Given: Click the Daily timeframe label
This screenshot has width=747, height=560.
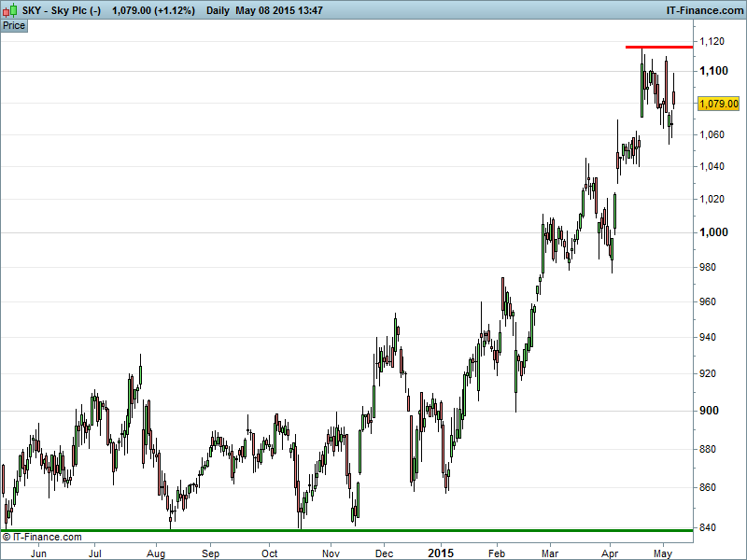Looking at the screenshot, I should tap(218, 10).
